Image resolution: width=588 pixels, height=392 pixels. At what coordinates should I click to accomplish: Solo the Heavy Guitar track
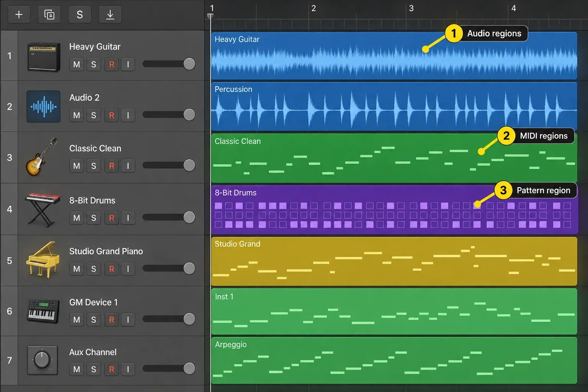94,64
